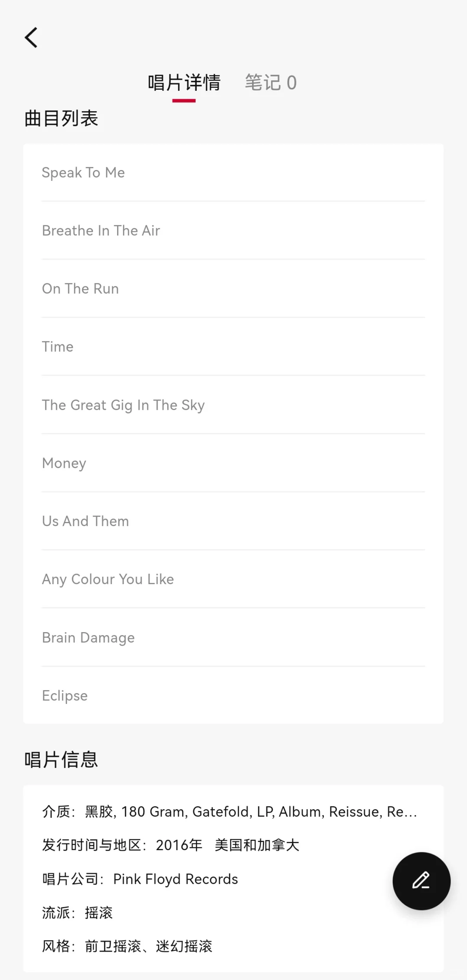
Task: Click the 流派 摇滚 genre line
Action: (77, 913)
